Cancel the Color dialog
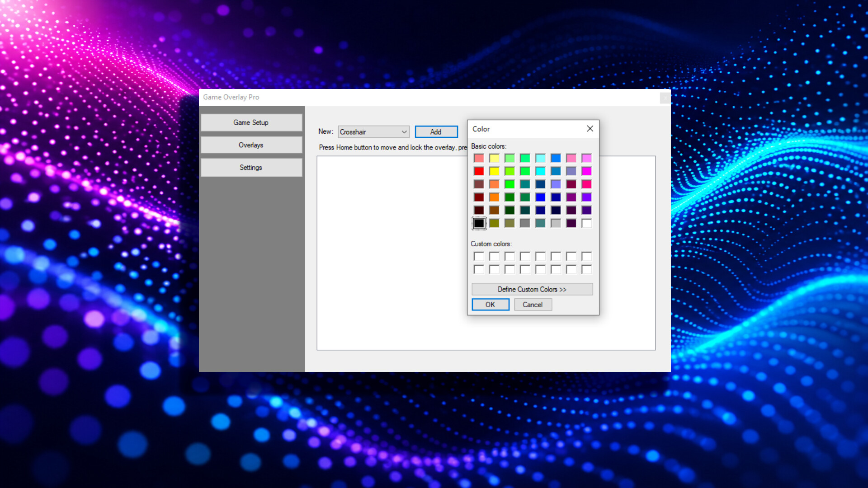 (533, 305)
